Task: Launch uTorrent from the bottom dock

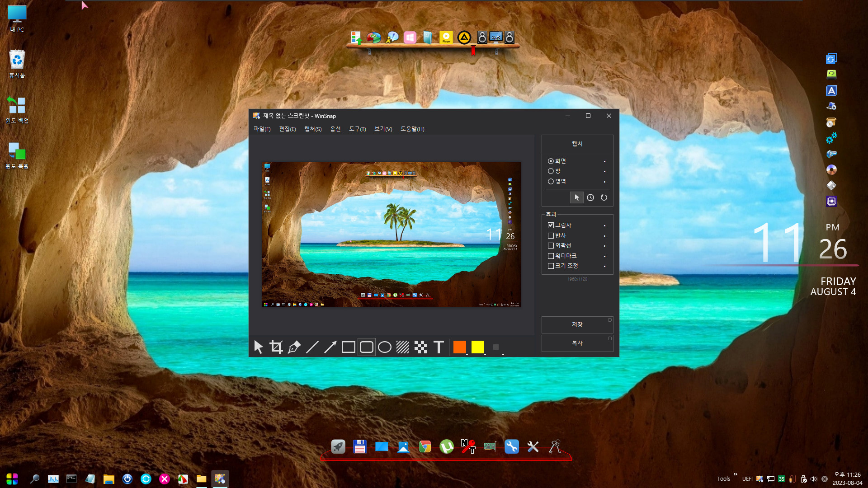Action: coord(447,446)
